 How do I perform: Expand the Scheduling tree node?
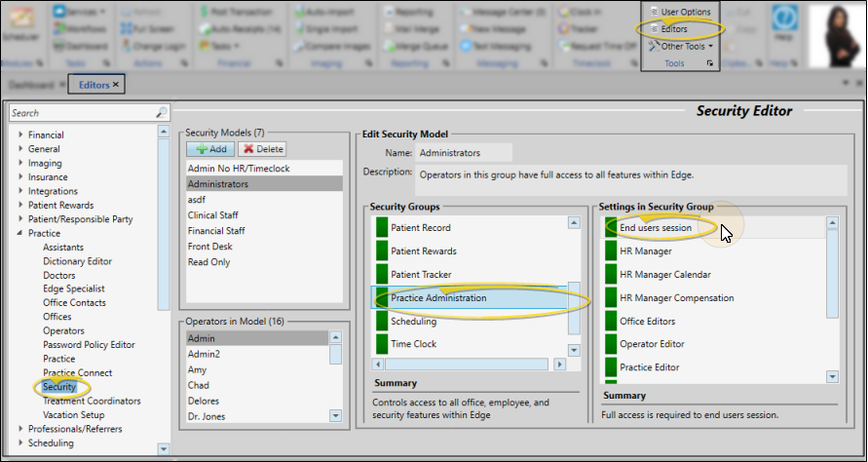pyautogui.click(x=20, y=443)
